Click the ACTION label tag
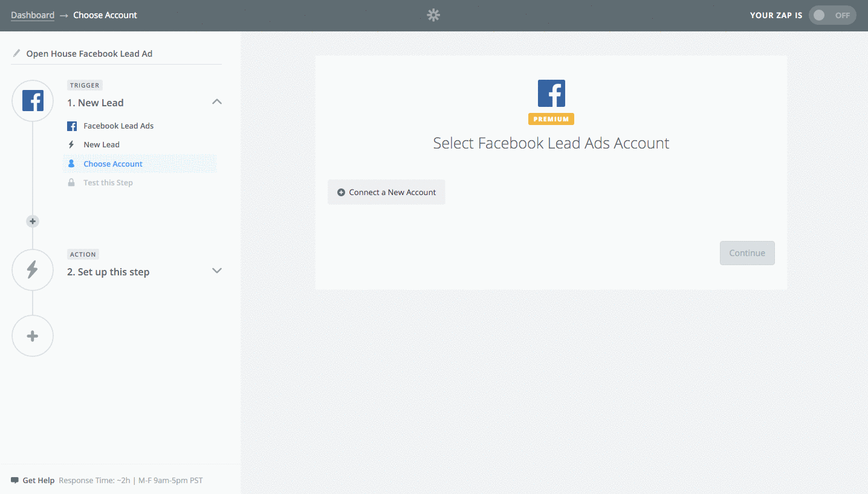Image resolution: width=868 pixels, height=494 pixels. 83,254
